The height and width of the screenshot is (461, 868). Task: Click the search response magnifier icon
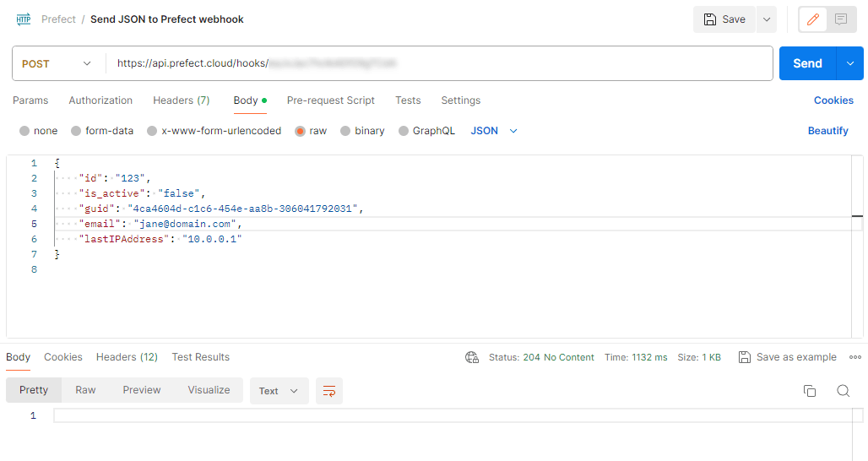[x=843, y=391]
